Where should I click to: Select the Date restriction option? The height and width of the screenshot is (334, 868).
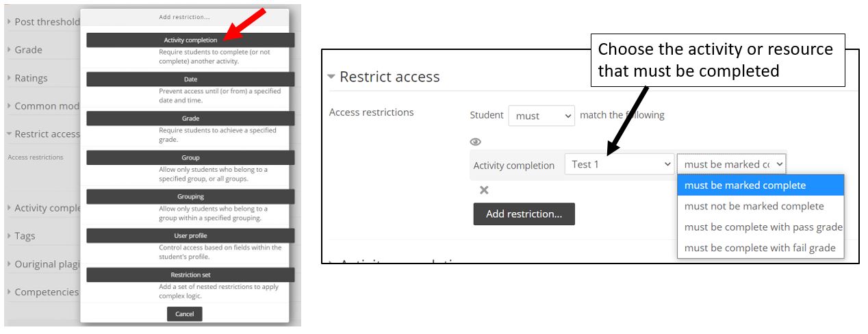tap(190, 79)
